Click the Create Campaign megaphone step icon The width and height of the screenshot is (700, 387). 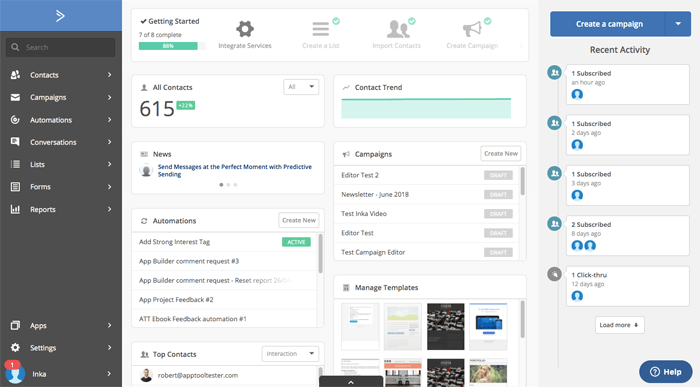(x=472, y=29)
